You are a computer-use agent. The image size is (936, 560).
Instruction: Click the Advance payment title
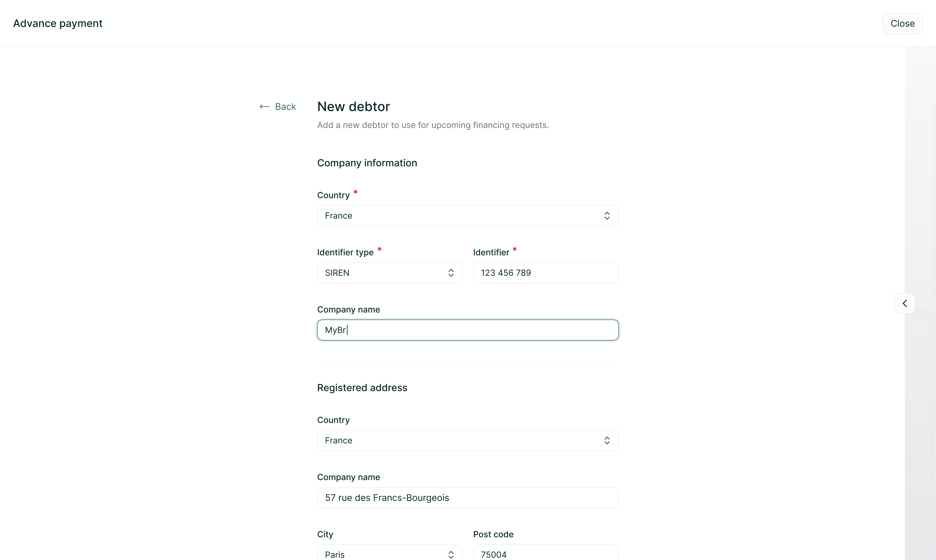(x=58, y=23)
